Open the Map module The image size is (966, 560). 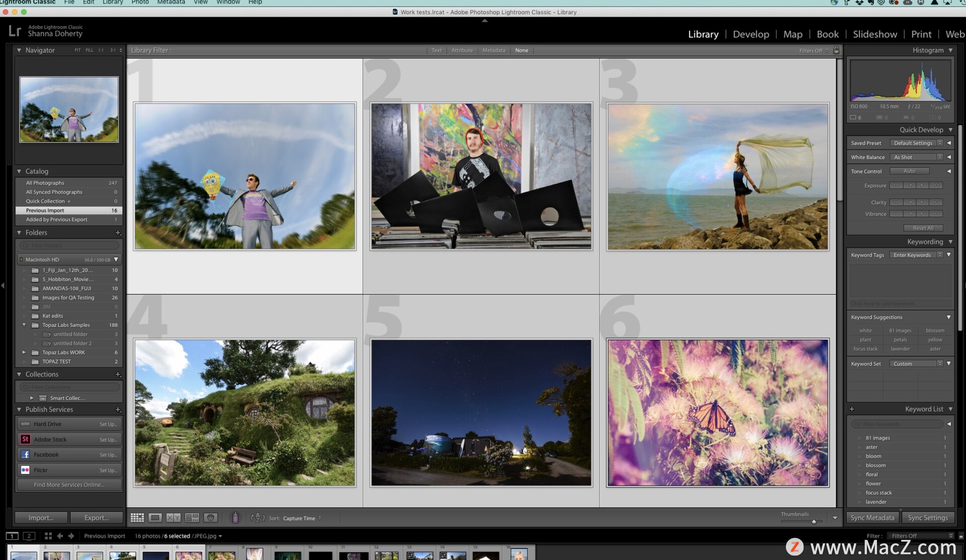click(x=792, y=34)
